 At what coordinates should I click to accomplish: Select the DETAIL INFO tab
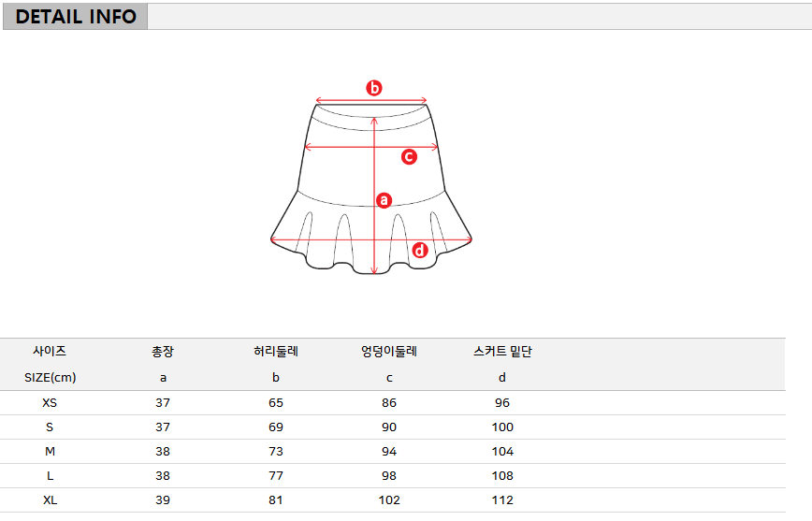(76, 17)
